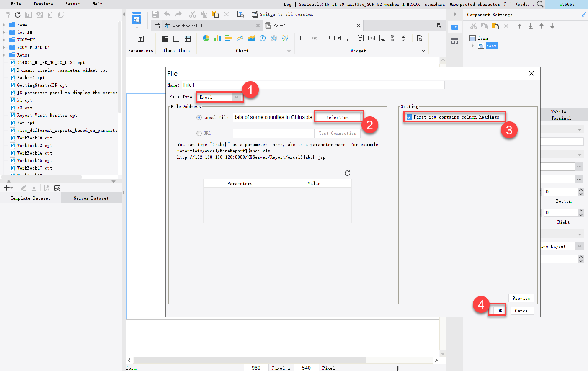Click the refresh icon above the Parameters table
Viewport: 588px width, 371px height.
click(347, 173)
